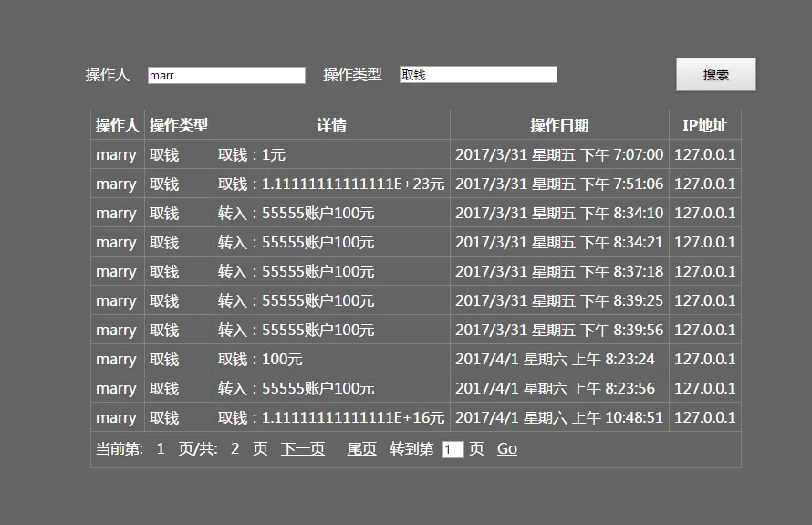The height and width of the screenshot is (525, 812).
Task: Focus the 操作类型 input containing 取钱
Action: (478, 75)
